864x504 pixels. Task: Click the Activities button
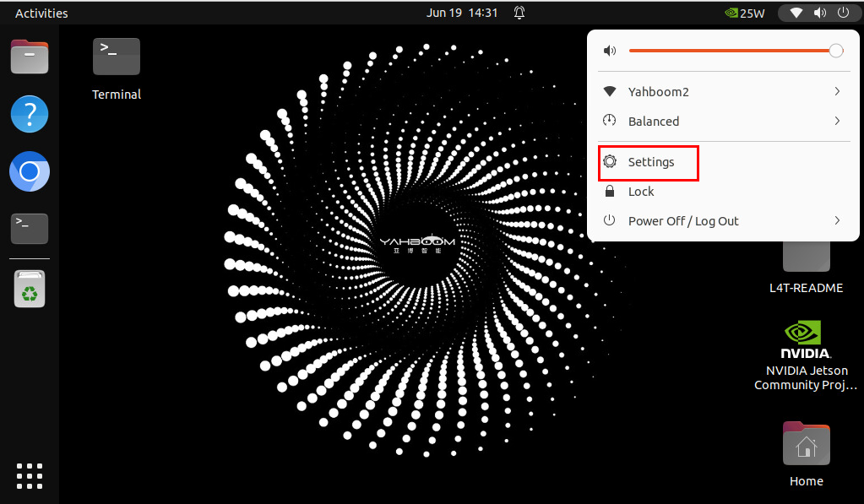(x=41, y=13)
